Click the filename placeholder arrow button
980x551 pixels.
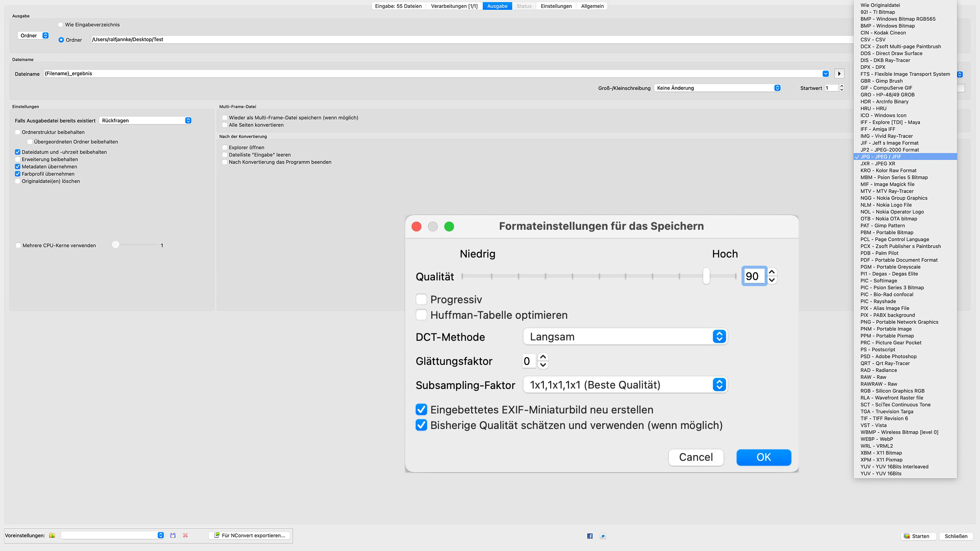[x=839, y=74]
